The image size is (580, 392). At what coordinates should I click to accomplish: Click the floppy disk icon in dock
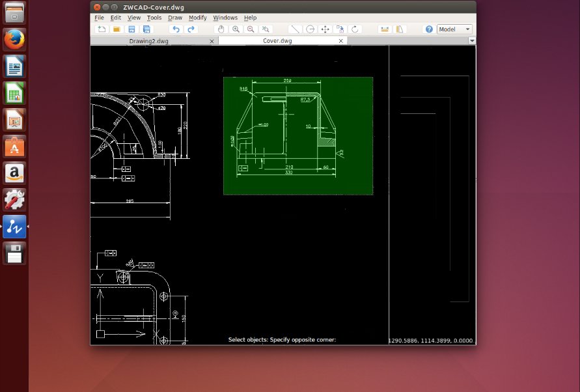coord(14,253)
